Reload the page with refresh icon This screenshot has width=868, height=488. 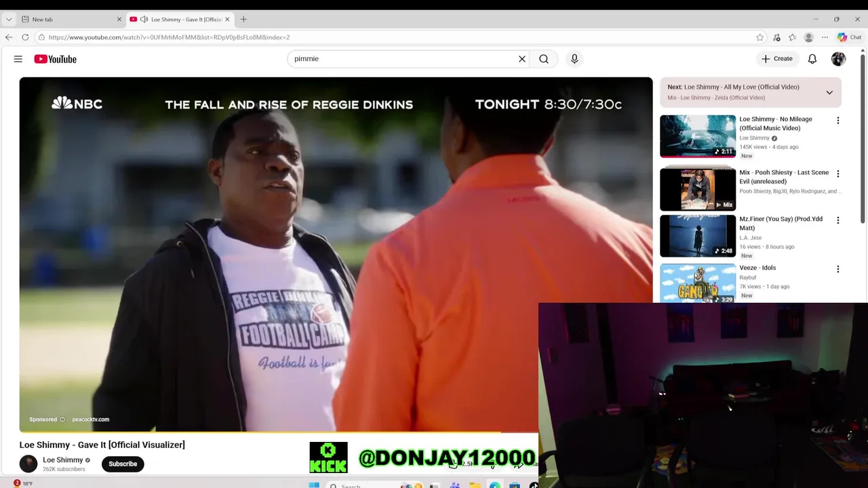25,37
